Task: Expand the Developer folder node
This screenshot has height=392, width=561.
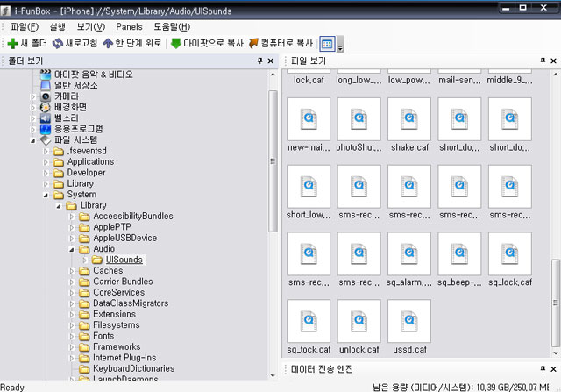Action: click(46, 173)
